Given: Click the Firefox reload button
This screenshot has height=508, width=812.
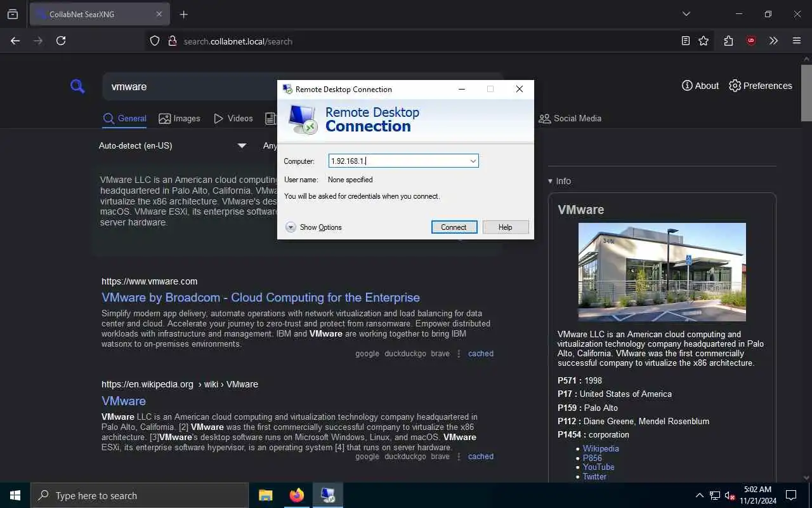Looking at the screenshot, I should (x=61, y=41).
